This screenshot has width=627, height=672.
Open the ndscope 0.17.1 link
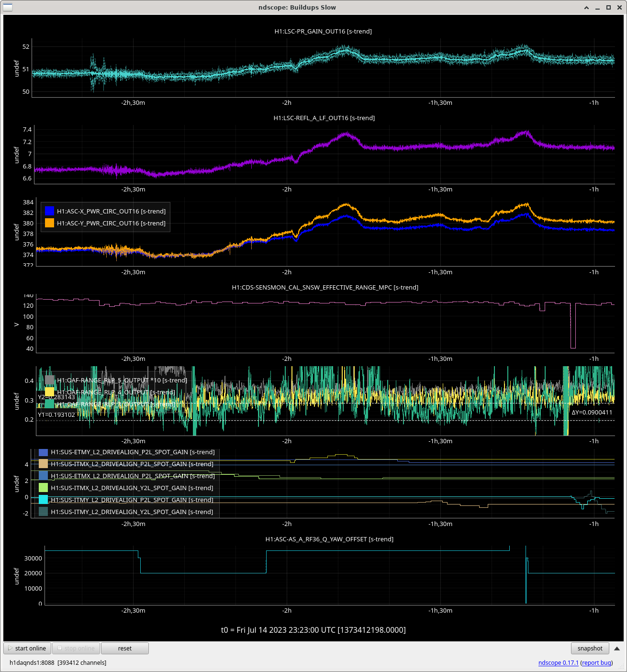click(x=558, y=662)
